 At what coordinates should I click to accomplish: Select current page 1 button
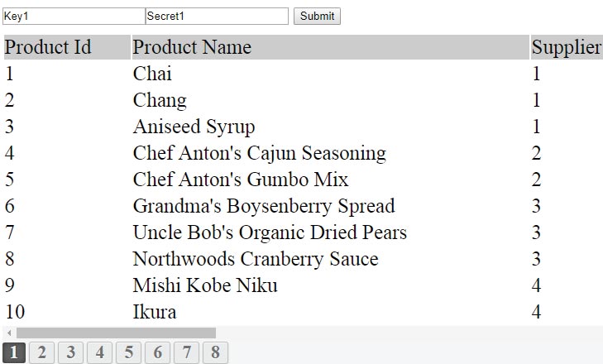pos(14,352)
